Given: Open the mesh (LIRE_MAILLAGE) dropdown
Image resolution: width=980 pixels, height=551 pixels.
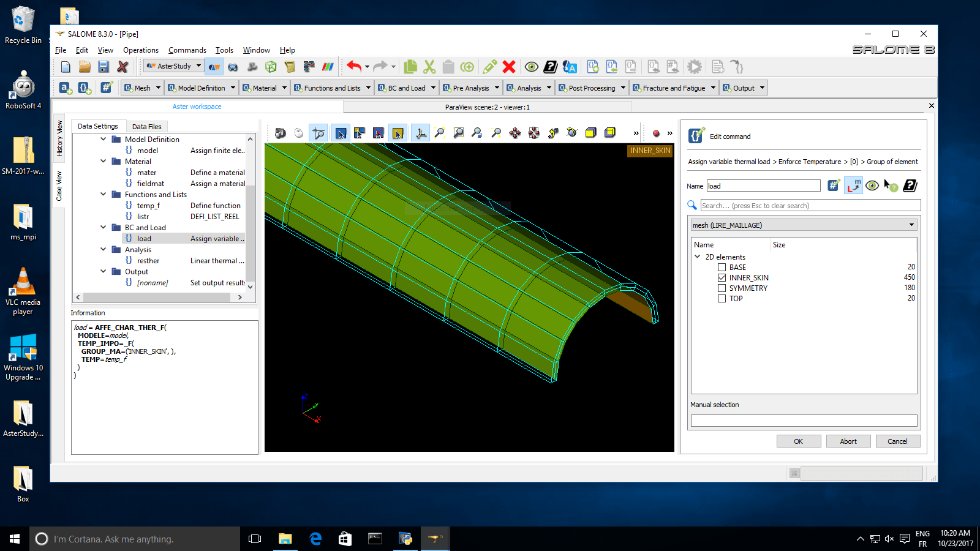Looking at the screenshot, I should 804,225.
